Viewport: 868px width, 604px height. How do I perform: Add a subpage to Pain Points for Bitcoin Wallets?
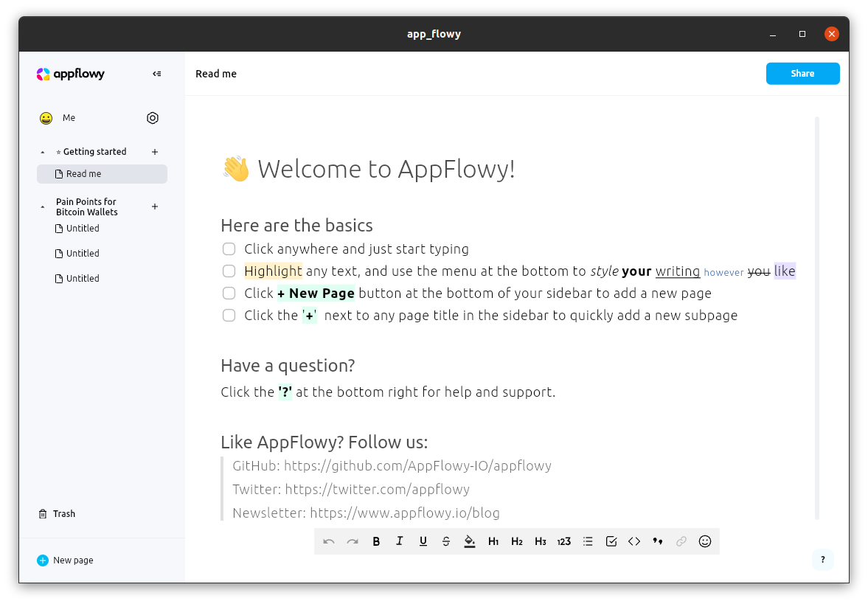pyautogui.click(x=155, y=206)
